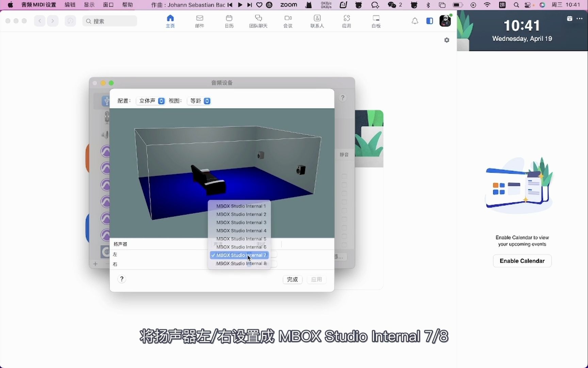
Task: Toggle the Zoom sidebar panel icon
Action: (x=429, y=21)
